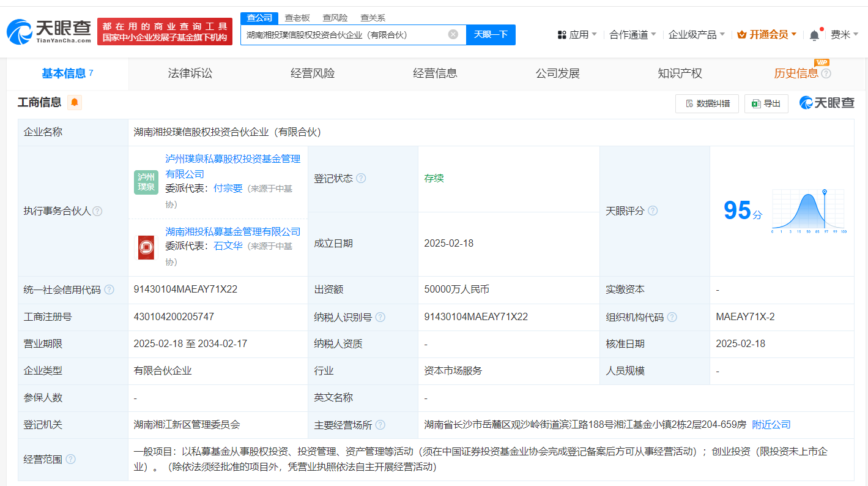Select the 查老板 search tab
This screenshot has width=868, height=486.
[x=297, y=18]
